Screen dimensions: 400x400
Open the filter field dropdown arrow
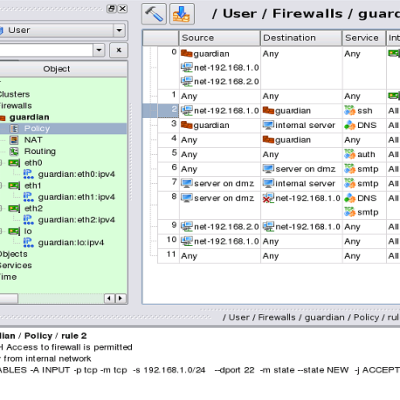coord(99,50)
